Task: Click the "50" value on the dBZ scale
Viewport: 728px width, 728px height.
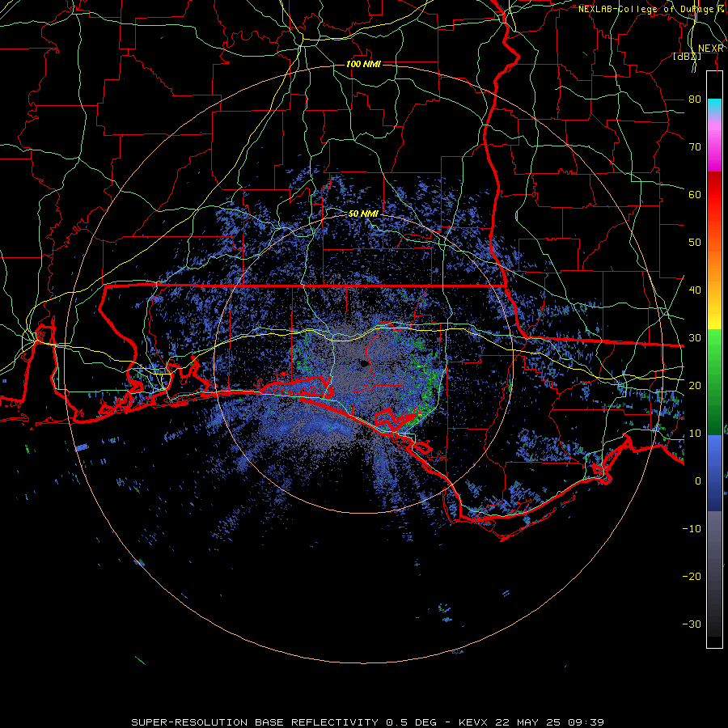Action: tap(695, 243)
